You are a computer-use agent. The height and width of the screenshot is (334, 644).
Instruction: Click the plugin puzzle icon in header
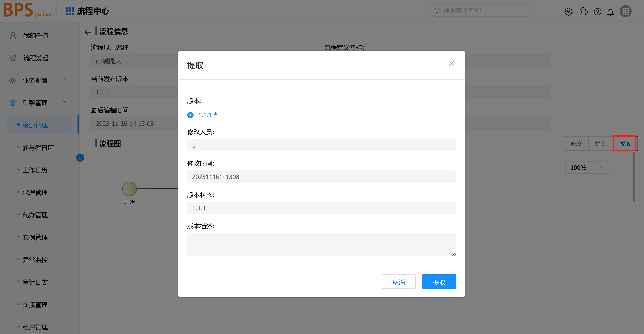coord(584,11)
